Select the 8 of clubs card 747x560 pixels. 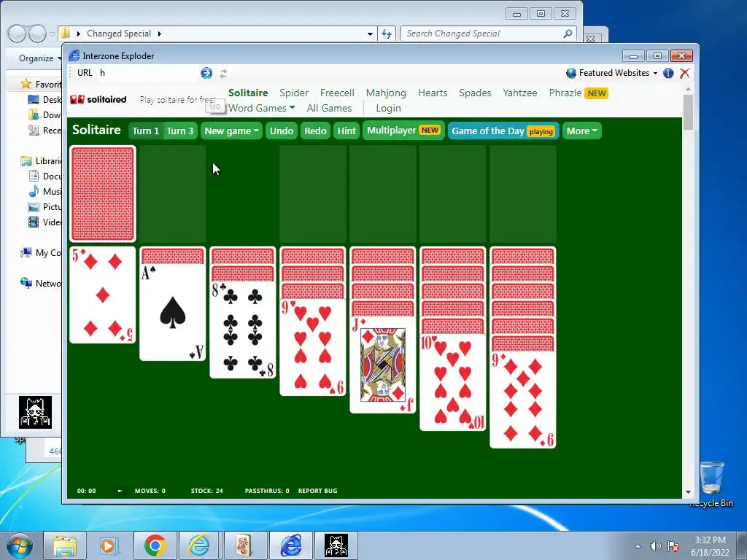tap(243, 330)
